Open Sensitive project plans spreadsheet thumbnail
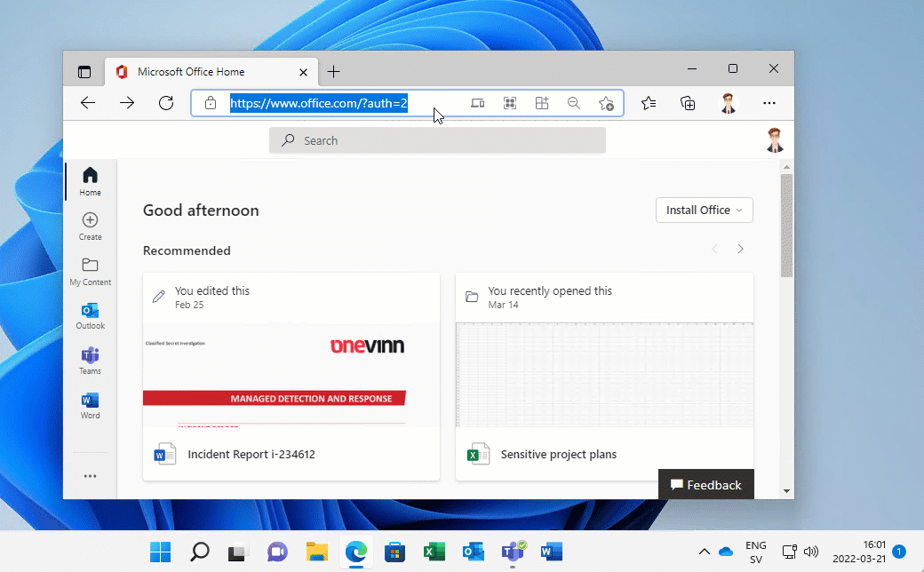Screen dimensions: 924x572 tap(604, 375)
